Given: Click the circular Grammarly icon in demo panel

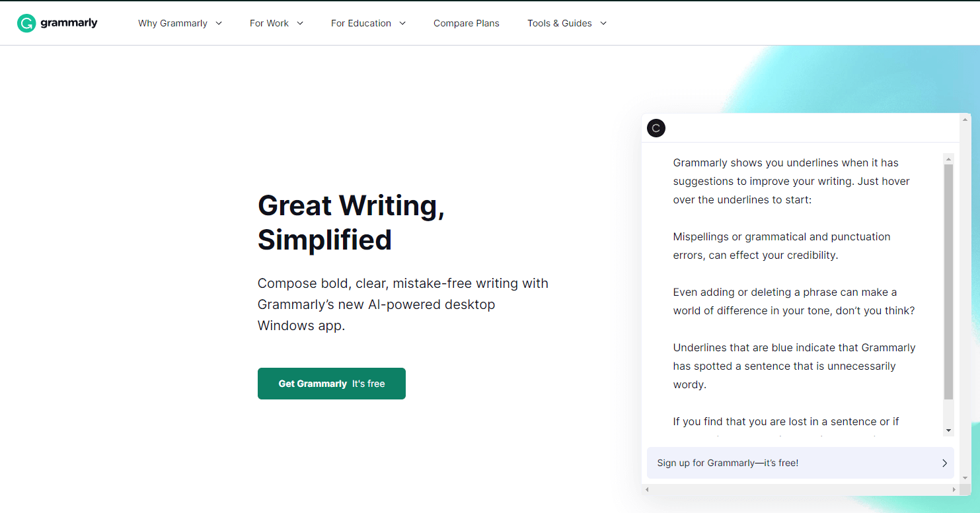Looking at the screenshot, I should click(x=656, y=129).
